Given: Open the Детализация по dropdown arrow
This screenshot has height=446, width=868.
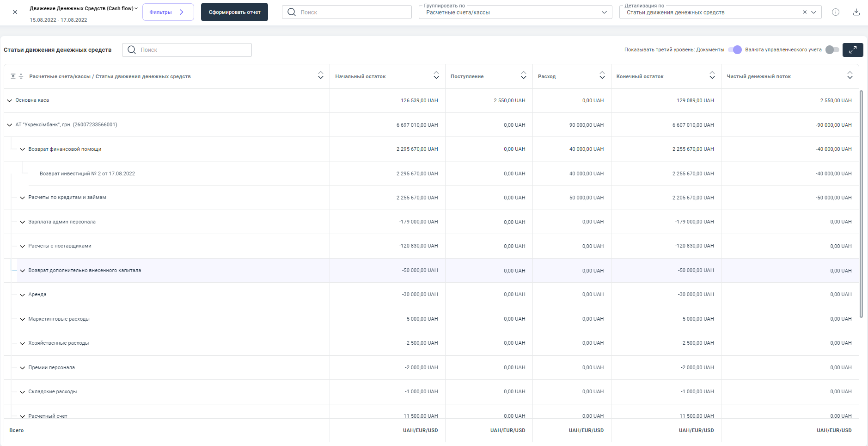Looking at the screenshot, I should tap(814, 12).
